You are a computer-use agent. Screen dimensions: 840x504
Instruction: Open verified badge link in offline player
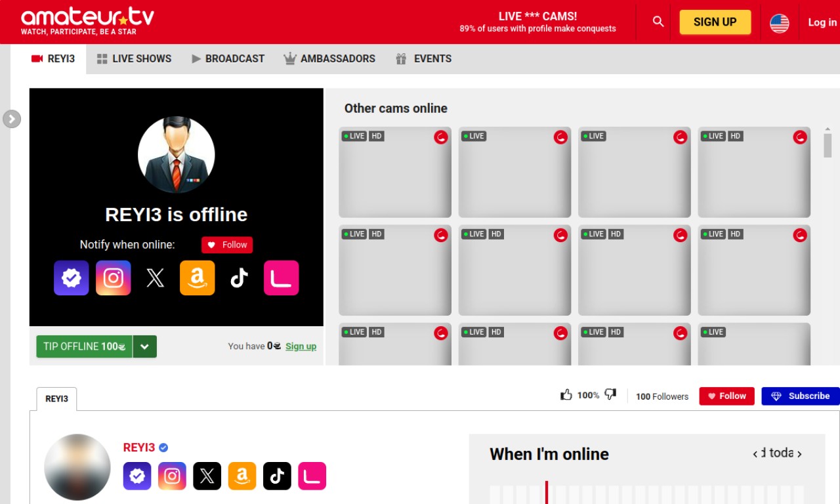[72, 278]
